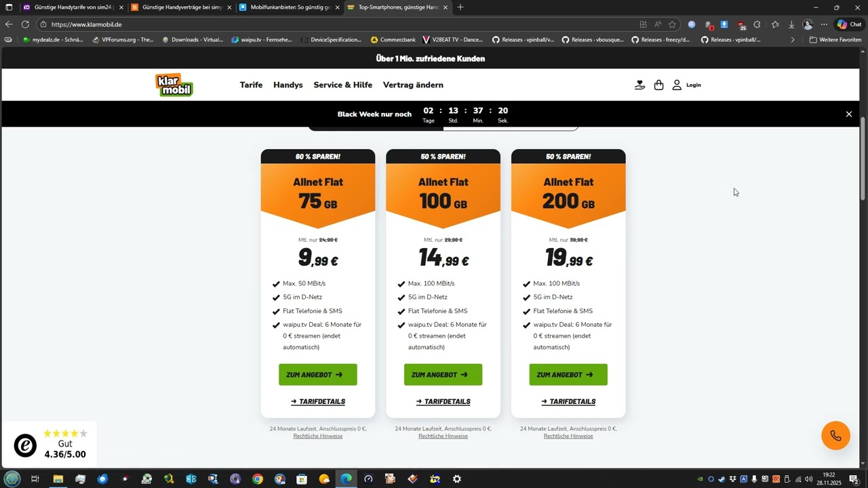Viewport: 868px width, 488px height.
Task: Open the browser downloads icon
Action: click(791, 24)
